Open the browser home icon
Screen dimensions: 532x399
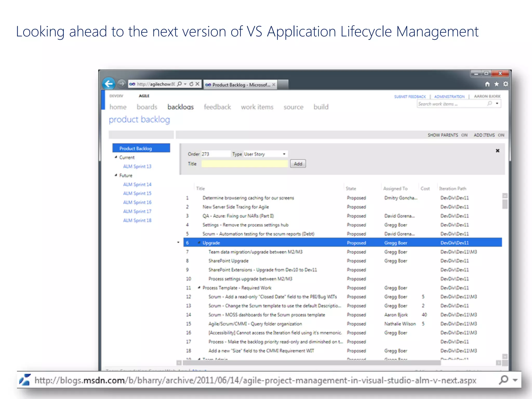(487, 84)
